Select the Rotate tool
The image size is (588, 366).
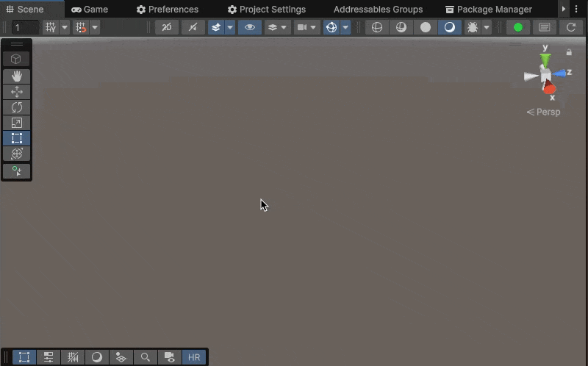tap(17, 107)
